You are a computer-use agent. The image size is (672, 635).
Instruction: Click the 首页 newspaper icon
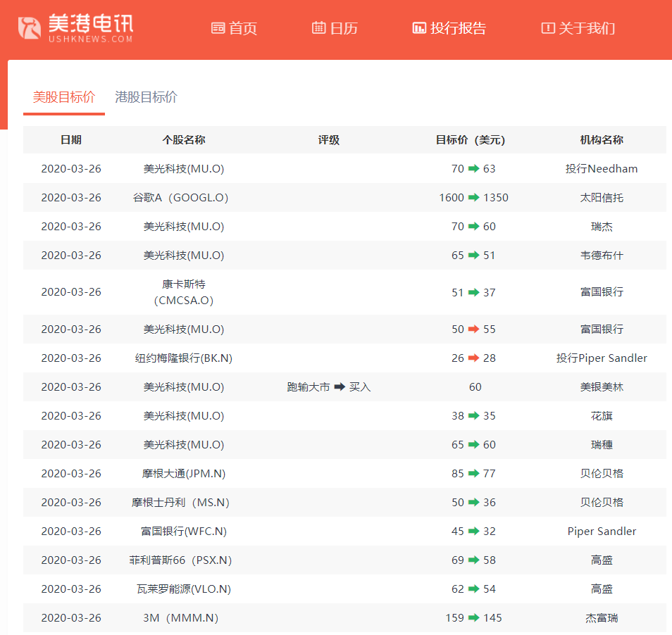(218, 28)
